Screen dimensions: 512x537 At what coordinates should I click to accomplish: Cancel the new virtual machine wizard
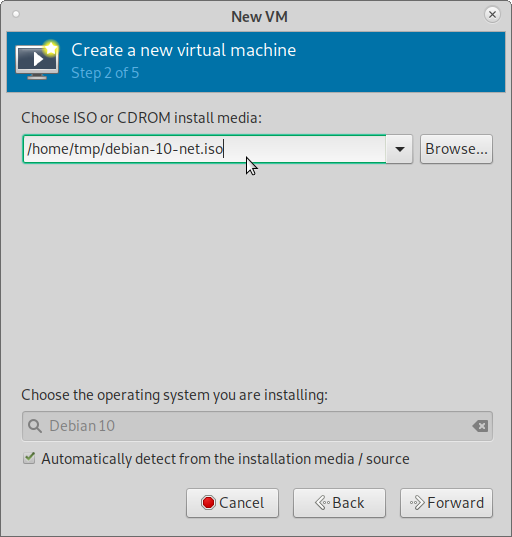click(233, 503)
